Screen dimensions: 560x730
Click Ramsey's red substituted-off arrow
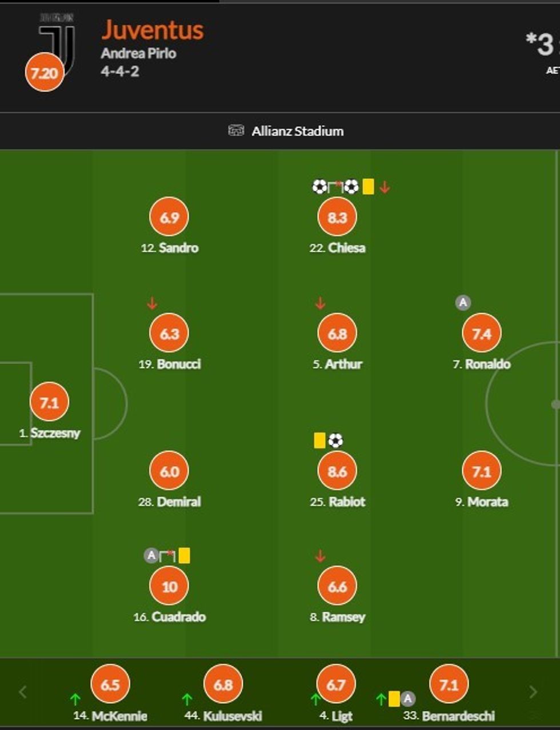(x=320, y=556)
